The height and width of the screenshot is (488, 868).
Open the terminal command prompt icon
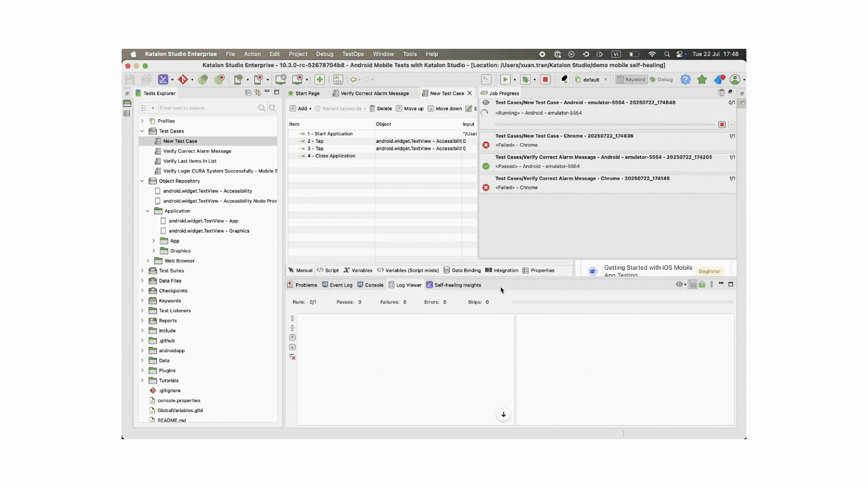486,79
